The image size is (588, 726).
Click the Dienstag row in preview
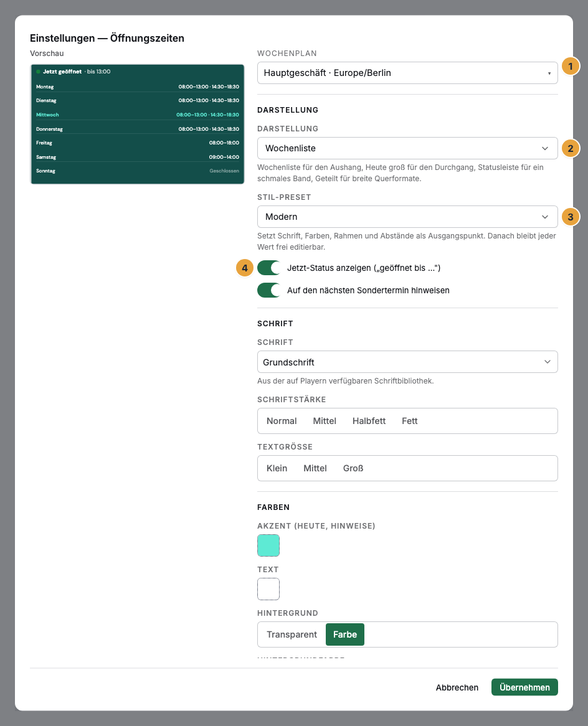click(138, 100)
